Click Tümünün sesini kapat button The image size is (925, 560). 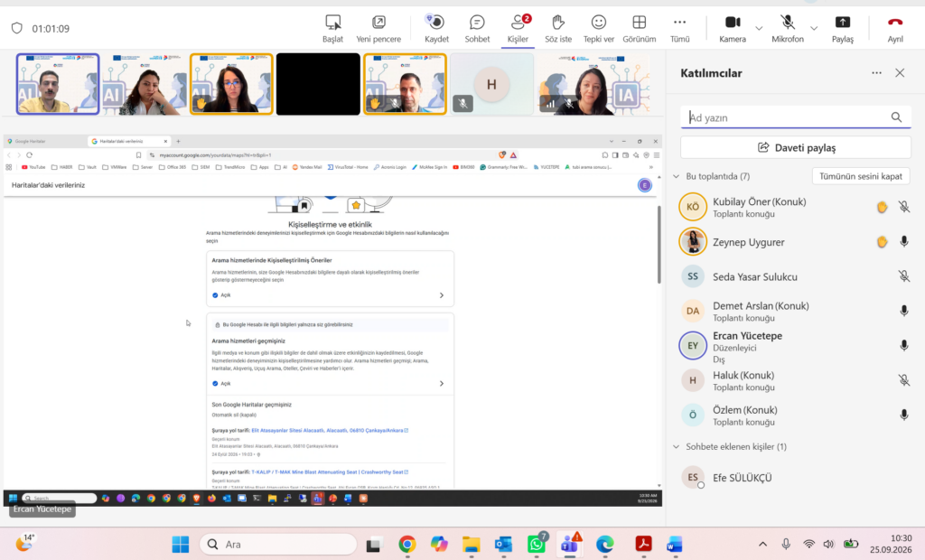[x=861, y=176]
